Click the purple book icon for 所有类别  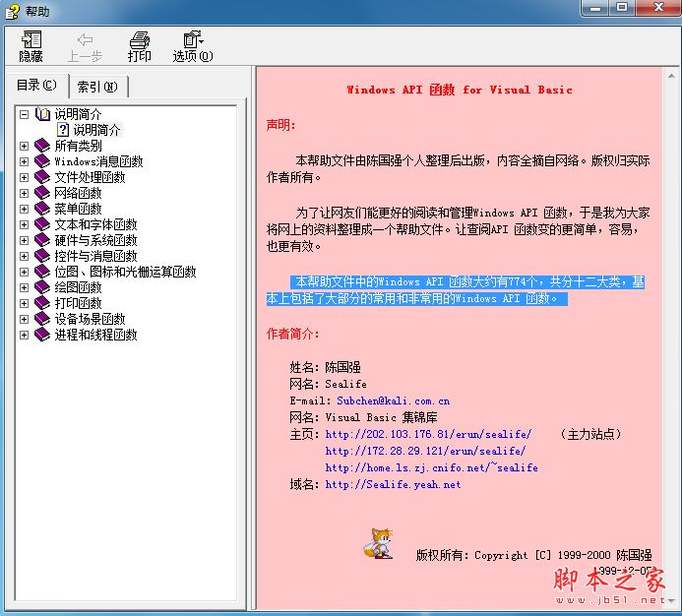pos(42,146)
